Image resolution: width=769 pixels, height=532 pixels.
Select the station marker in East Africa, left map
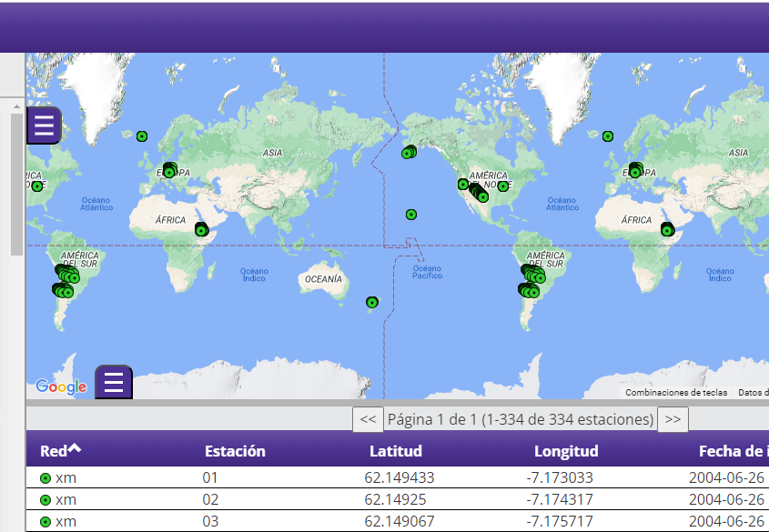201,230
